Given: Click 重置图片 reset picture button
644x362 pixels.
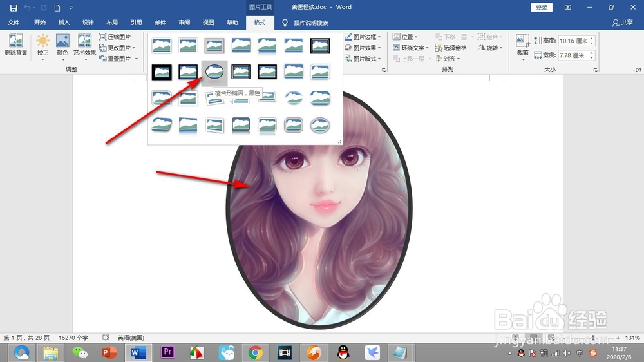Looking at the screenshot, I should tap(115, 59).
